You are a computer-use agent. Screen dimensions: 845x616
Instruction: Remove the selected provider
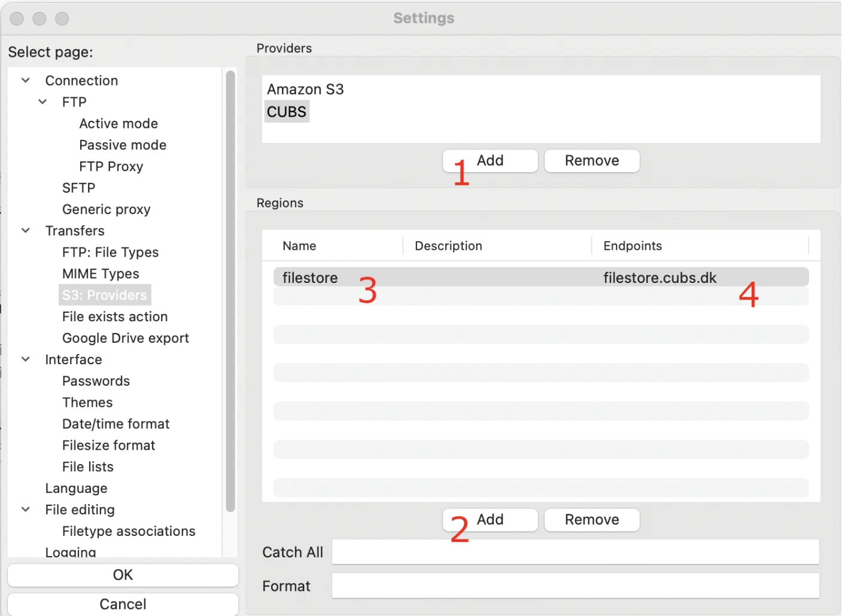(x=591, y=161)
